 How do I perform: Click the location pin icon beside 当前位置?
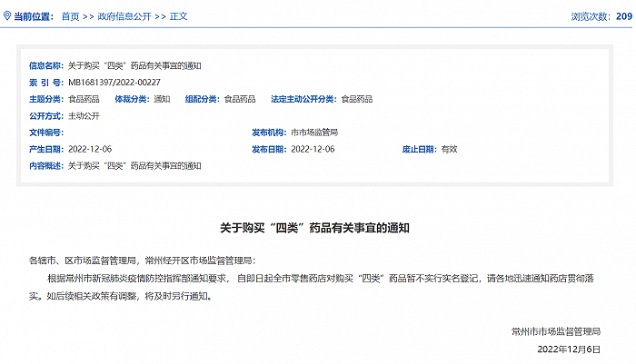tap(6, 16)
